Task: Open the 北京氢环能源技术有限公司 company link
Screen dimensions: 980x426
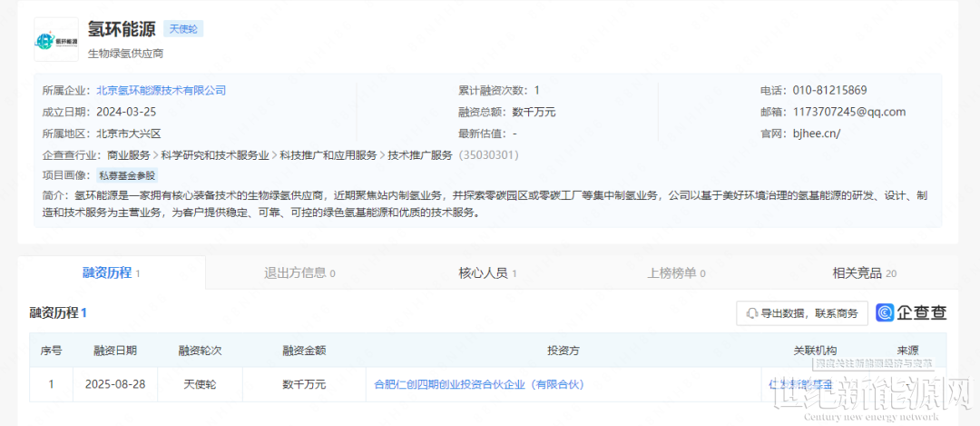Action: click(x=161, y=90)
